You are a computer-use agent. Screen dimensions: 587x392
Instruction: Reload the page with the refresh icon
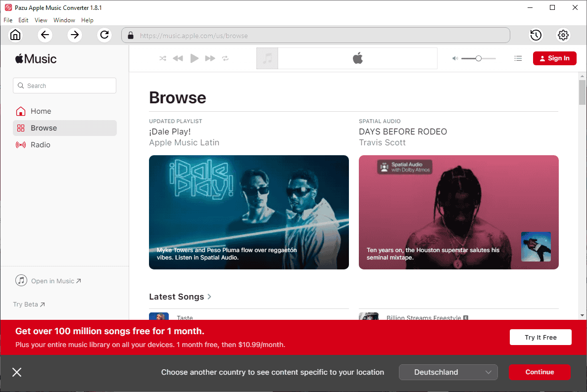pos(104,35)
